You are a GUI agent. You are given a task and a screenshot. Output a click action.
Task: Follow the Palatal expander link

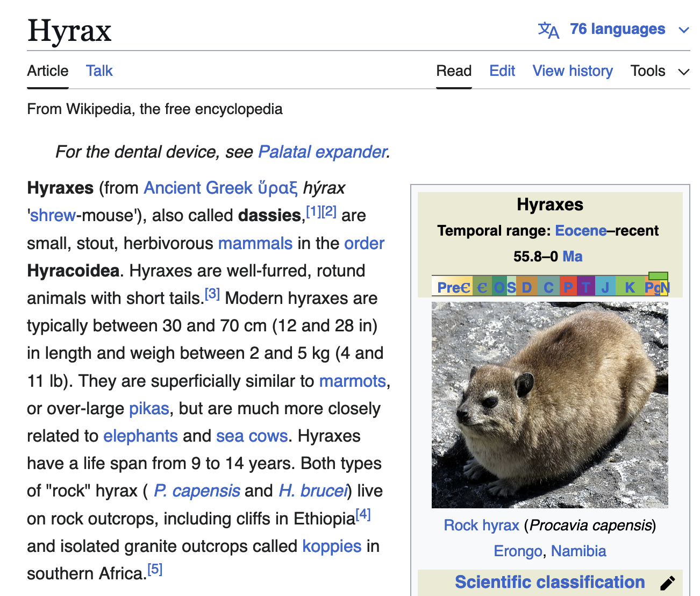tap(322, 152)
